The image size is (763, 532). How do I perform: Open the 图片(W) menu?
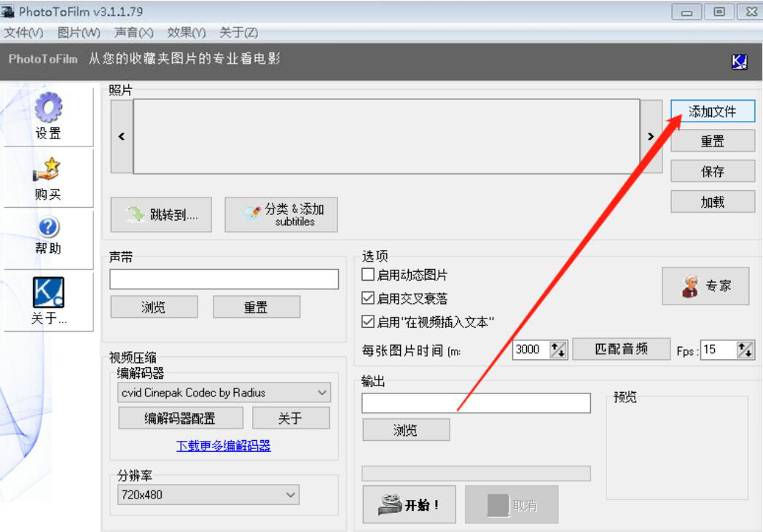(x=79, y=33)
